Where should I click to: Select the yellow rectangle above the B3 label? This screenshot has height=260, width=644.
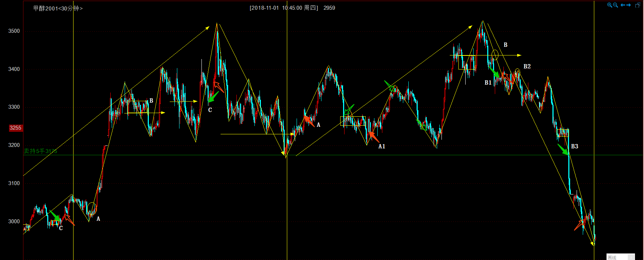563,133
